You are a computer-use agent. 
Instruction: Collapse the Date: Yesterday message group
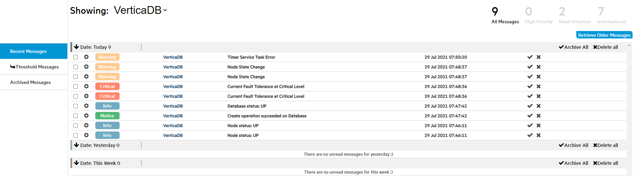point(76,145)
